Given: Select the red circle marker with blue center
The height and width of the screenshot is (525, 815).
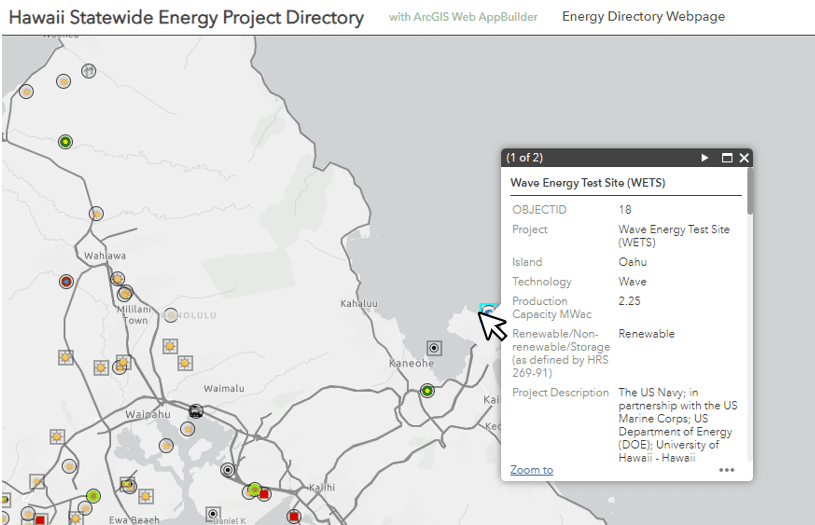Looking at the screenshot, I should tap(66, 282).
